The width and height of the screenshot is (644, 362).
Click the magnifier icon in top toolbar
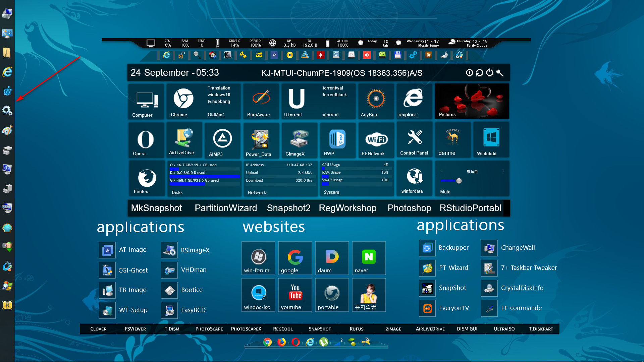(x=197, y=55)
